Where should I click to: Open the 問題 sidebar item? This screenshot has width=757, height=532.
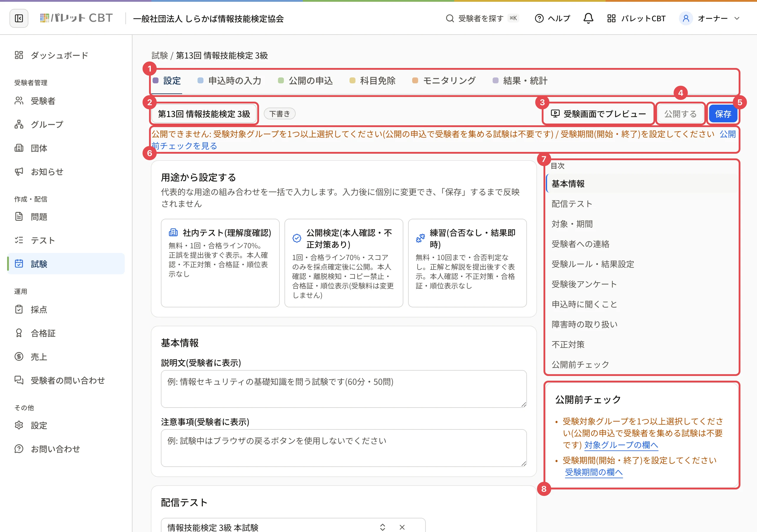point(66,217)
